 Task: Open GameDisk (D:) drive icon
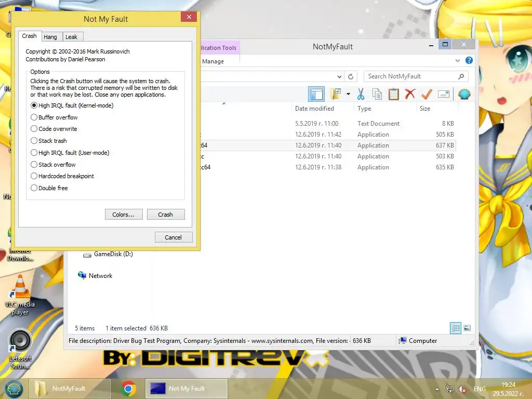click(x=87, y=255)
